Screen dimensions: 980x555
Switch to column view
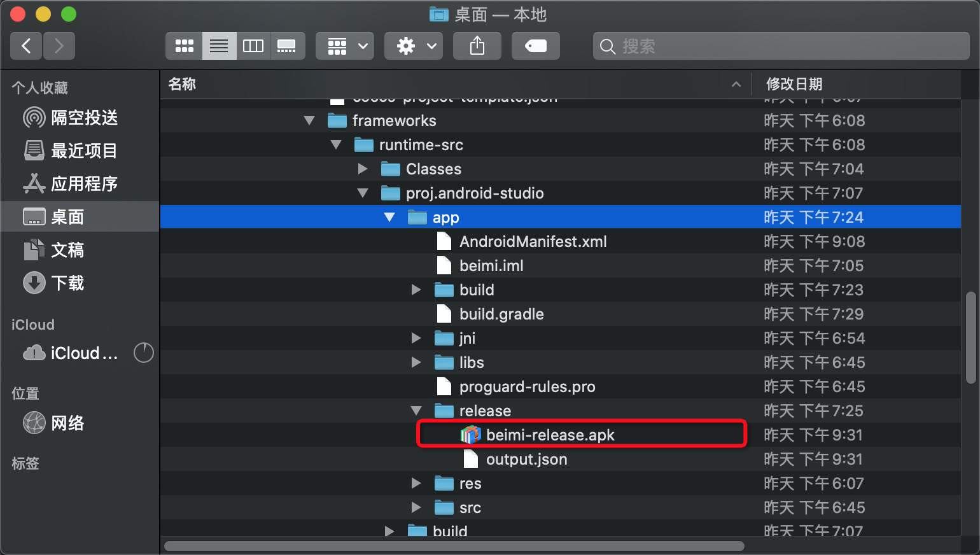[x=253, y=45]
